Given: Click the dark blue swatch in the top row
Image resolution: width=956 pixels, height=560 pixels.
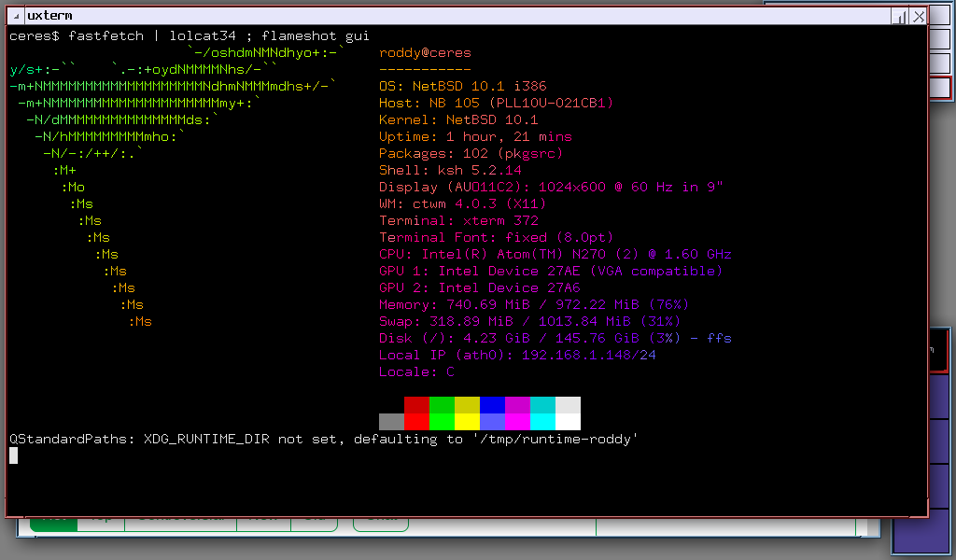Looking at the screenshot, I should point(492,405).
